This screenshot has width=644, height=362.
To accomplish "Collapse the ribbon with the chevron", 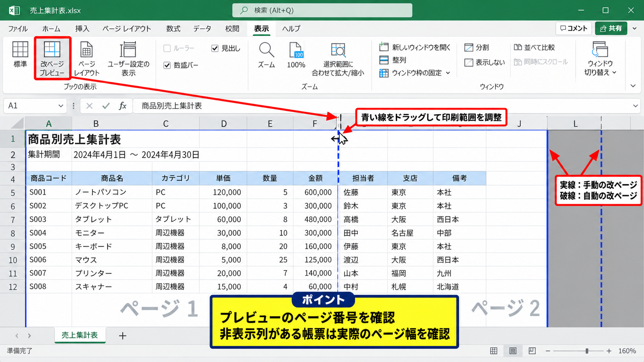I will (x=633, y=86).
